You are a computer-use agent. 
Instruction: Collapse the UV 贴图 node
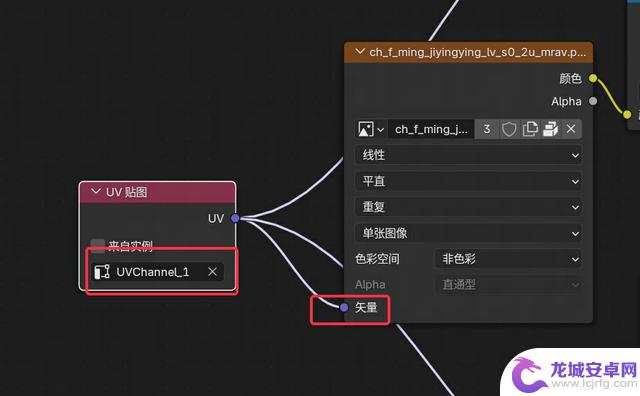(x=96, y=191)
